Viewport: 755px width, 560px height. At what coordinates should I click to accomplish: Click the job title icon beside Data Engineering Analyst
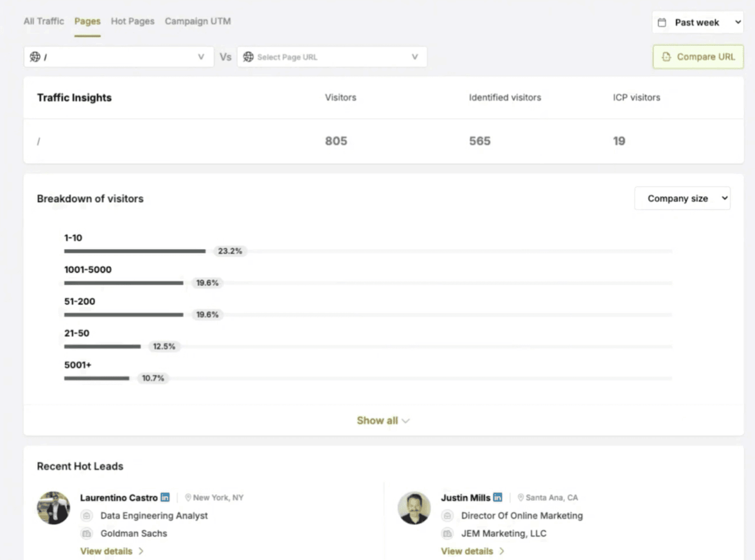click(87, 516)
